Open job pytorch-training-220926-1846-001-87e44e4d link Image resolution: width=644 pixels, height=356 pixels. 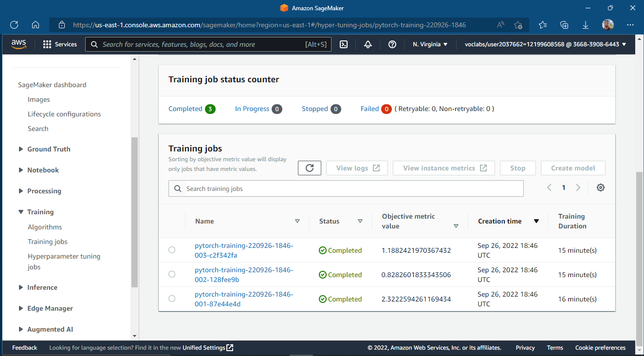(244, 299)
